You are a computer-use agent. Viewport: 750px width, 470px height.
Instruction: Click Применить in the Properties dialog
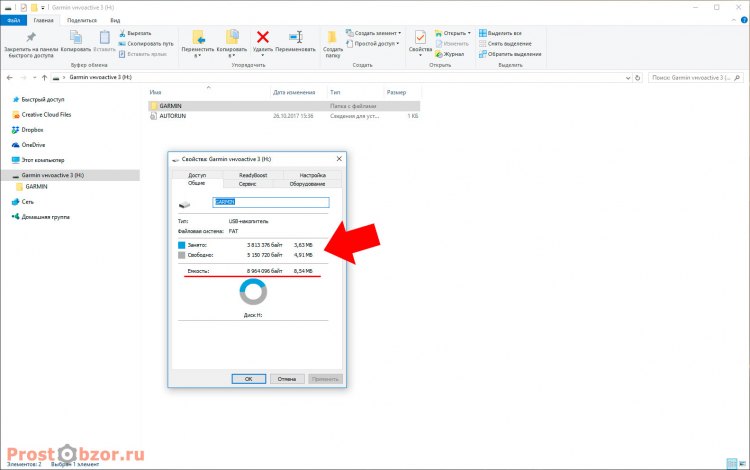(325, 379)
